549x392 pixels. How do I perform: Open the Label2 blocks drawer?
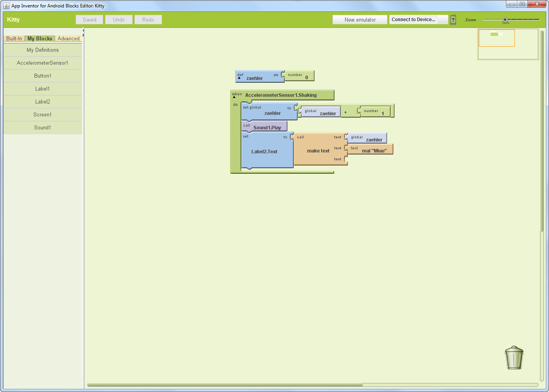point(42,102)
